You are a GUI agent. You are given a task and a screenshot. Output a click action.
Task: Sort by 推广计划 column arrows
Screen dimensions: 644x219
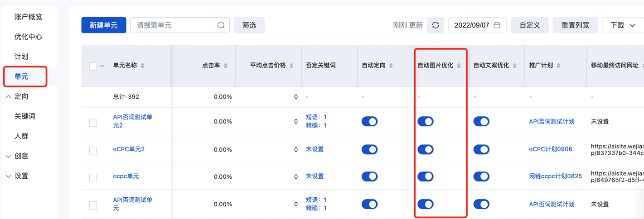(x=558, y=66)
